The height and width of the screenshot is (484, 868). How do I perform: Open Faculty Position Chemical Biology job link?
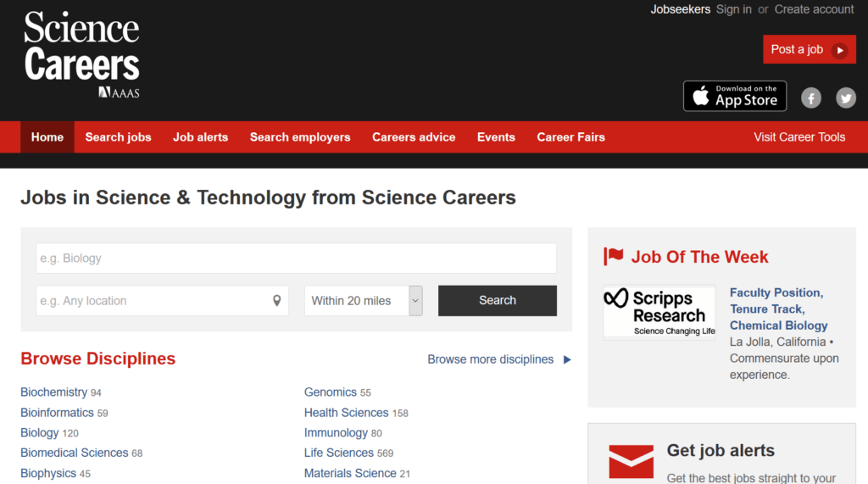[x=779, y=309]
